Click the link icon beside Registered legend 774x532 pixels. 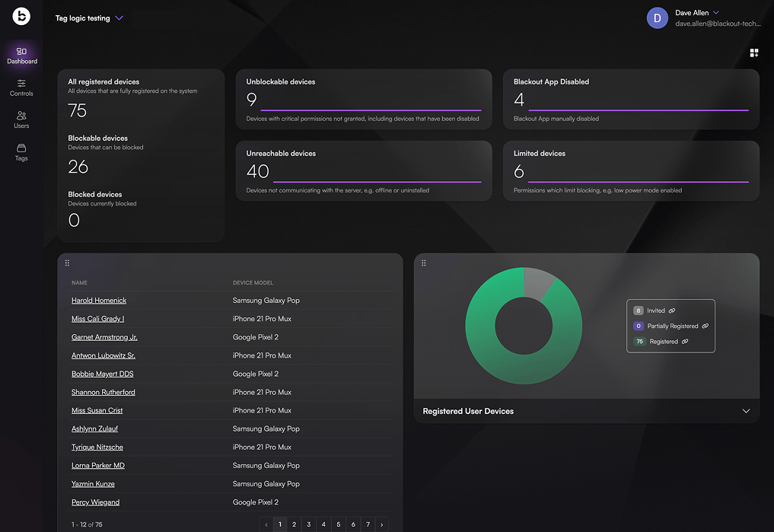click(x=685, y=341)
